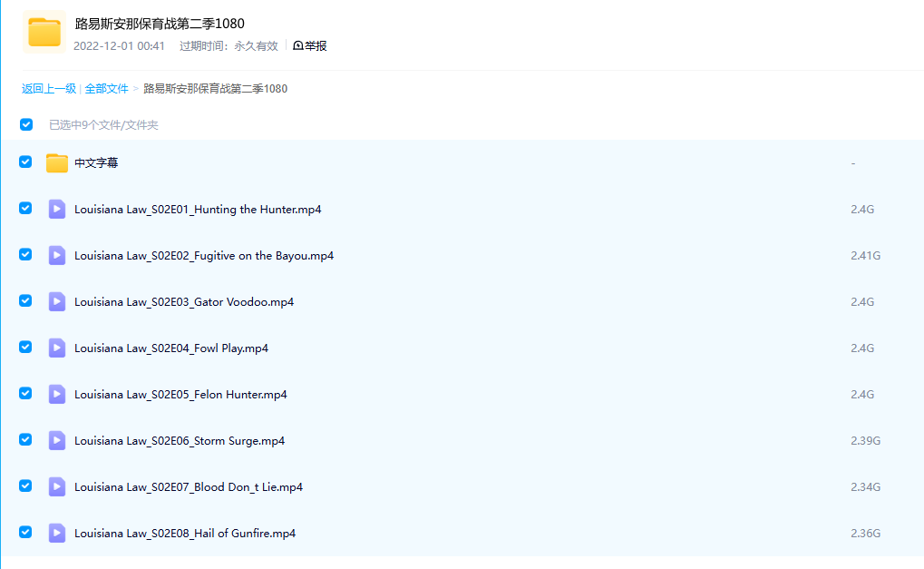Screen dimensions: 924x569
Task: Open Louisiana Law_S02E02_Fugitive on the Bayou.mp4
Action: [204, 256]
